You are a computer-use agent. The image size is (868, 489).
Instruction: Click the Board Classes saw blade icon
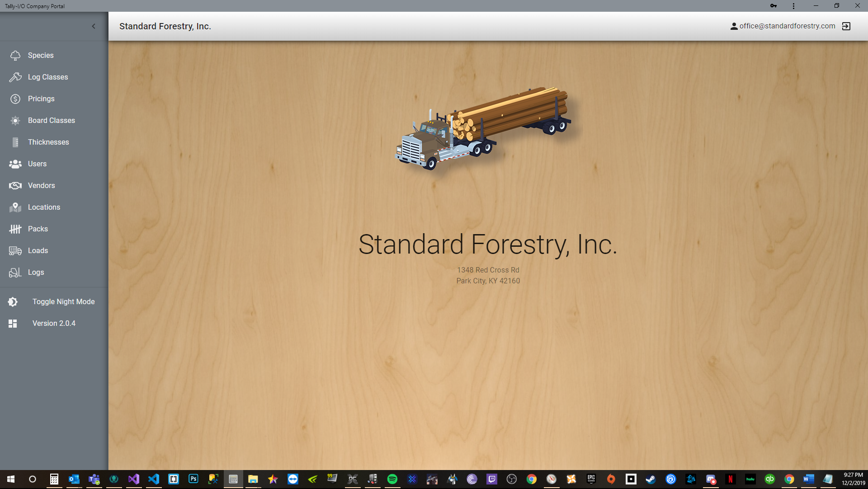[15, 121]
